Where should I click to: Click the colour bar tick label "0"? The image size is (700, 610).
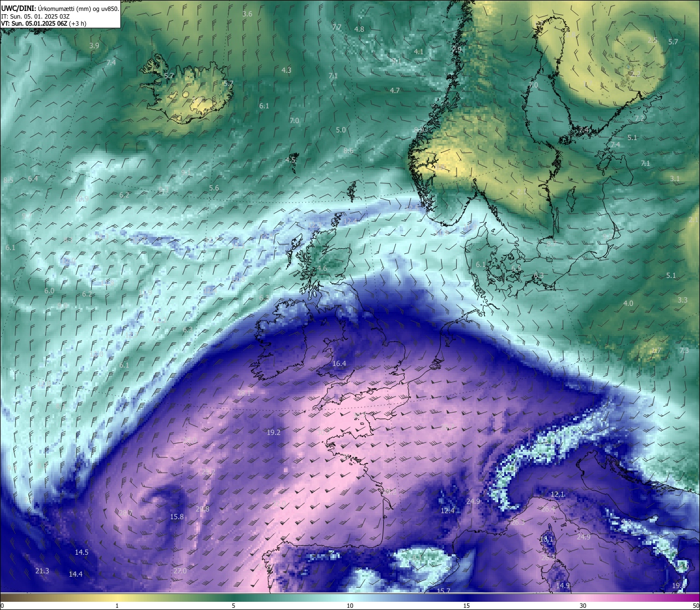point(2,606)
